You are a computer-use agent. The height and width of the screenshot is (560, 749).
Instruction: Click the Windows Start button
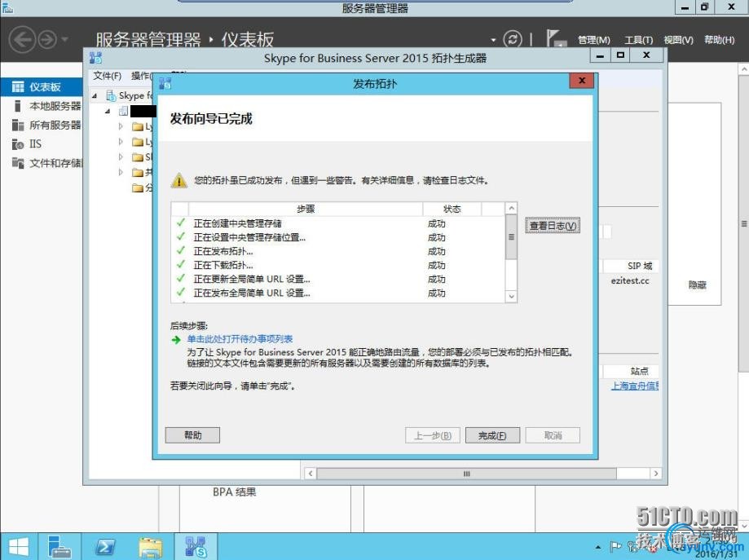coord(18,547)
